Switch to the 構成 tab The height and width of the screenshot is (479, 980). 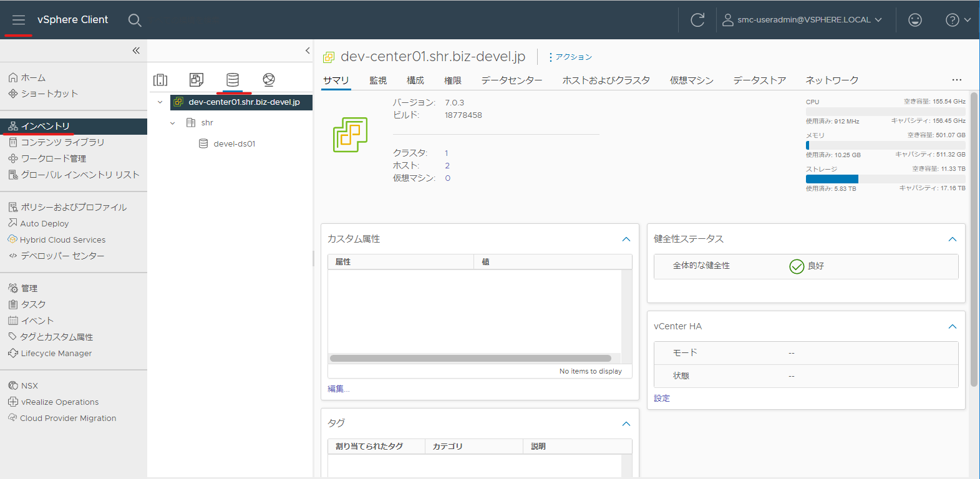415,80
